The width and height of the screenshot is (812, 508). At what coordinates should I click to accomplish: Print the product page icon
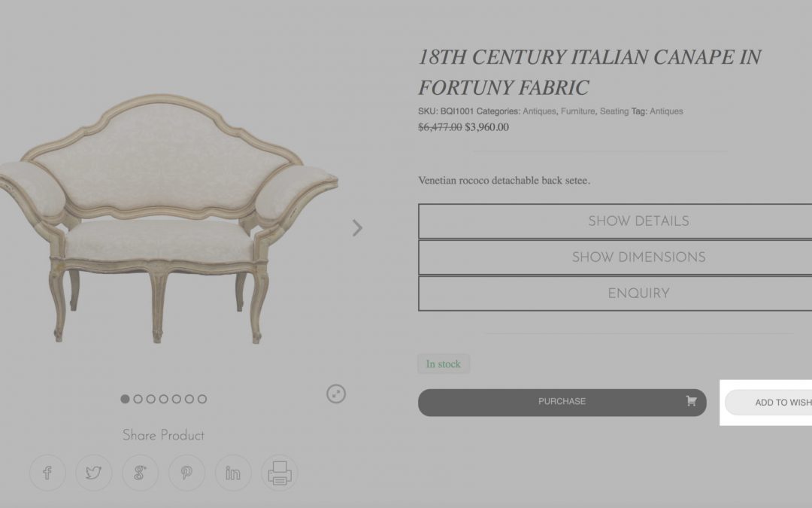(x=280, y=473)
